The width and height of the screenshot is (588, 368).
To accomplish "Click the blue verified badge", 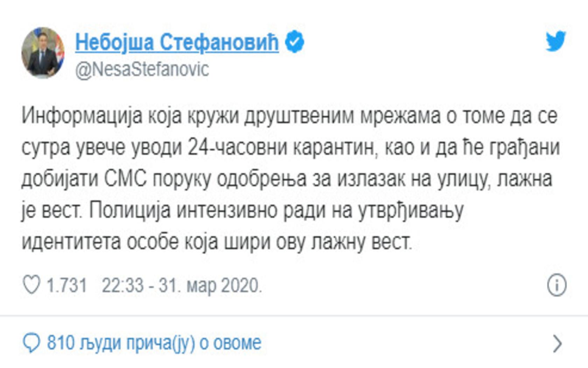I will (294, 42).
